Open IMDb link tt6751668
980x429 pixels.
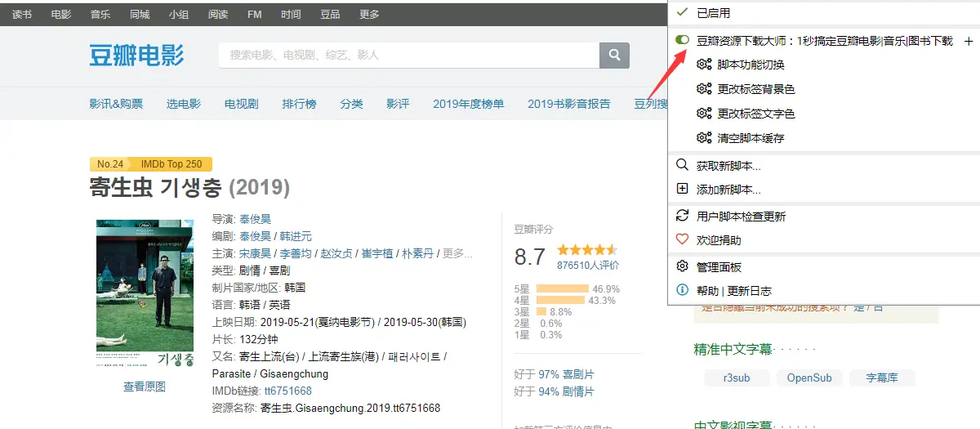288,391
